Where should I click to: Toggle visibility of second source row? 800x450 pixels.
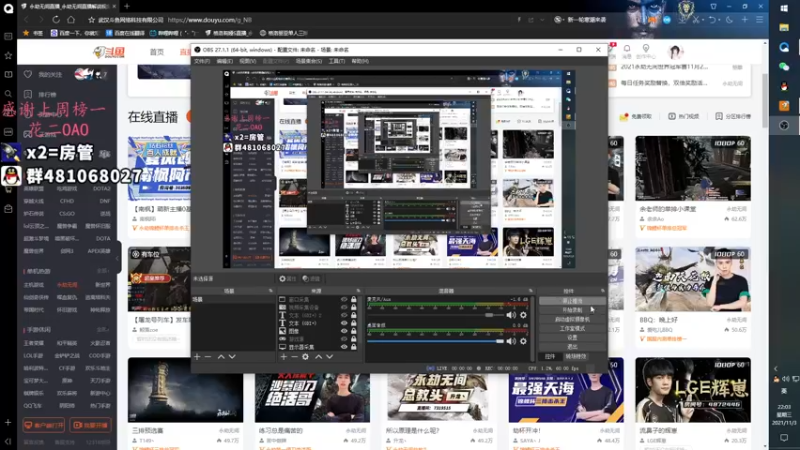pos(344,307)
